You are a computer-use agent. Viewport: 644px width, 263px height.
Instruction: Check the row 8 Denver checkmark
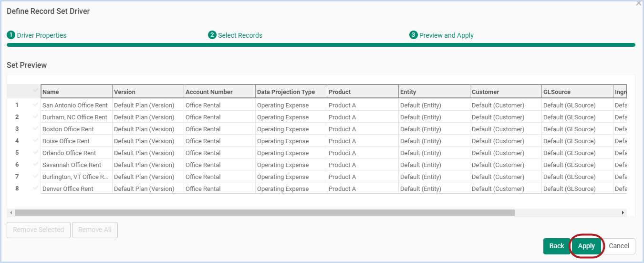click(35, 188)
